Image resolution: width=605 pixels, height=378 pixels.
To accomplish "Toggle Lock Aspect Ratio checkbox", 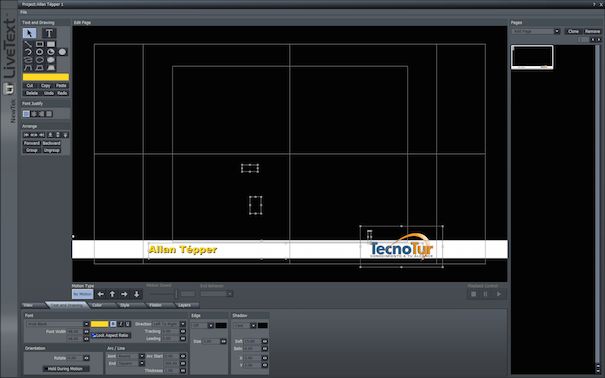I will 111,336.
